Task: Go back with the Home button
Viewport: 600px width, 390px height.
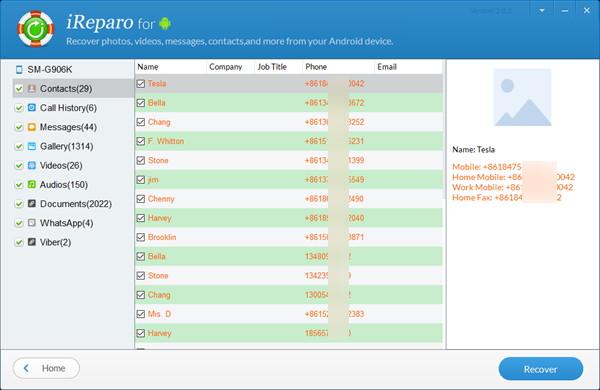Action: 46,368
